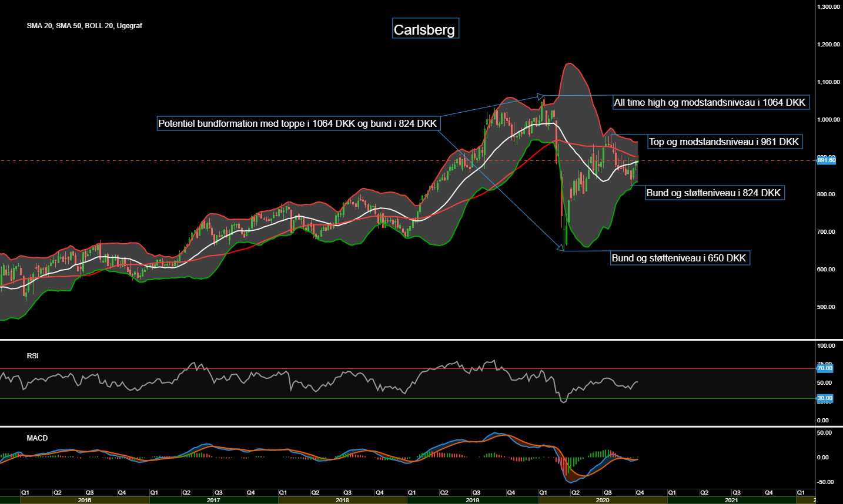843x504 pixels.
Task: Click the 2019 year label on time axis
Action: [472, 500]
